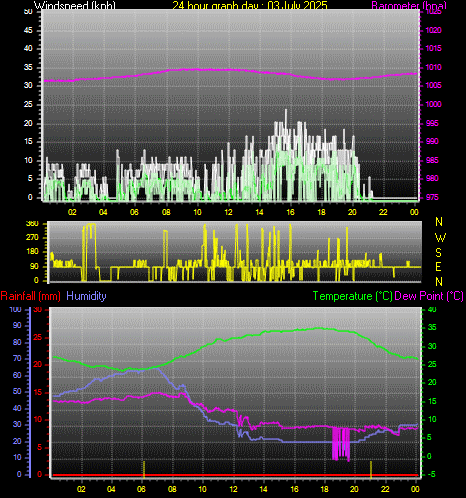Click the W compass letter by the wind direction graph

(x=440, y=238)
